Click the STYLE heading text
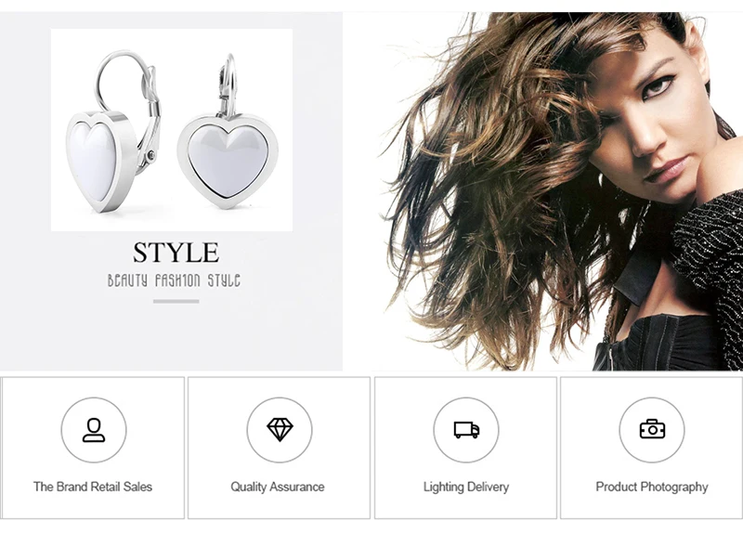Image resolution: width=743 pixels, height=560 pixels. click(x=176, y=253)
